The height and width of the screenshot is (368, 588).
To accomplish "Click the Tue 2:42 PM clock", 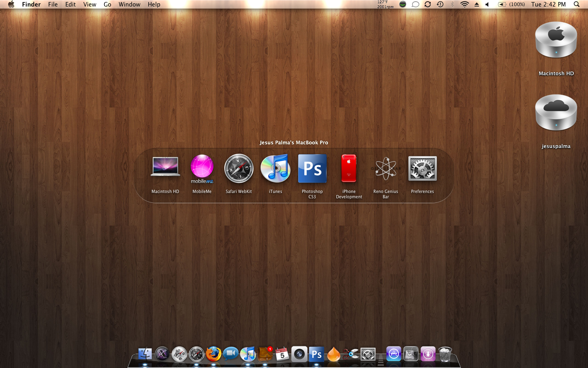I will click(x=548, y=4).
